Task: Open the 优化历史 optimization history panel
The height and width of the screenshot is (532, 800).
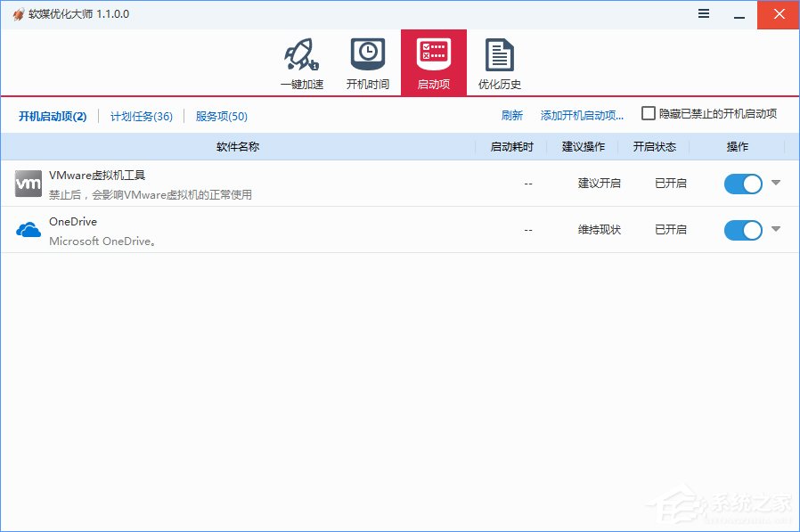Action: [499, 61]
